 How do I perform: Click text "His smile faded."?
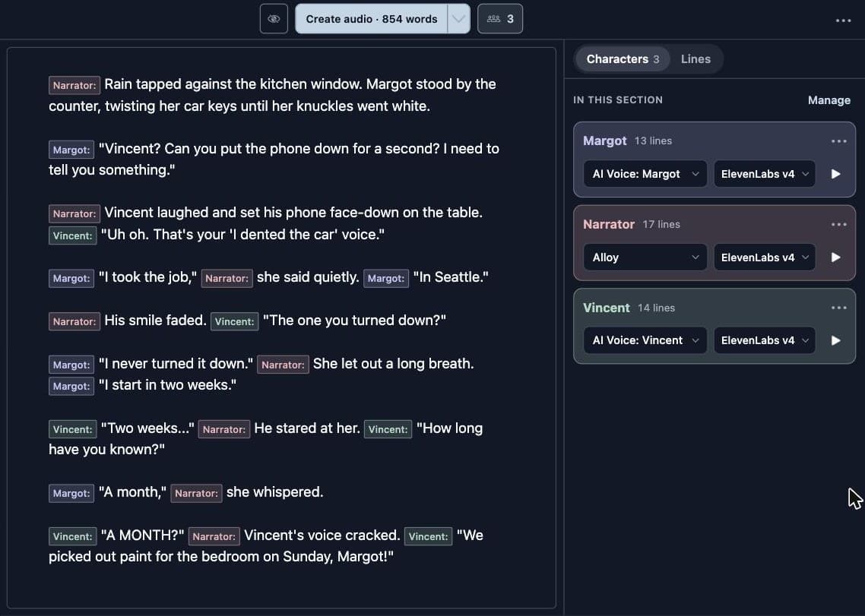[155, 321]
